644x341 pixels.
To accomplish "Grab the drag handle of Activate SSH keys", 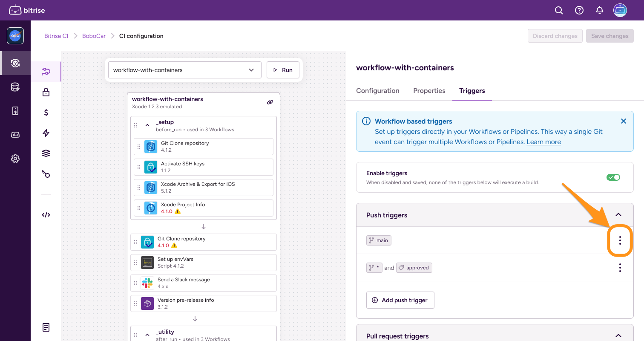I will pos(139,167).
